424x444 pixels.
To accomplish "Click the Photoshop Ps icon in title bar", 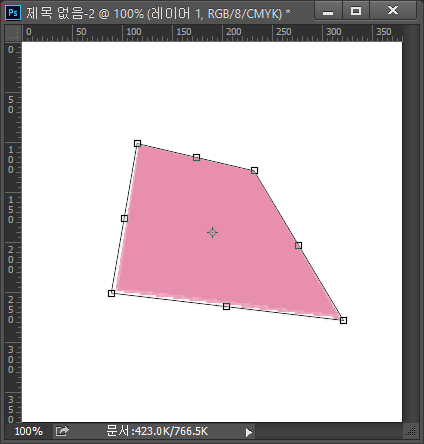I will (x=13, y=13).
